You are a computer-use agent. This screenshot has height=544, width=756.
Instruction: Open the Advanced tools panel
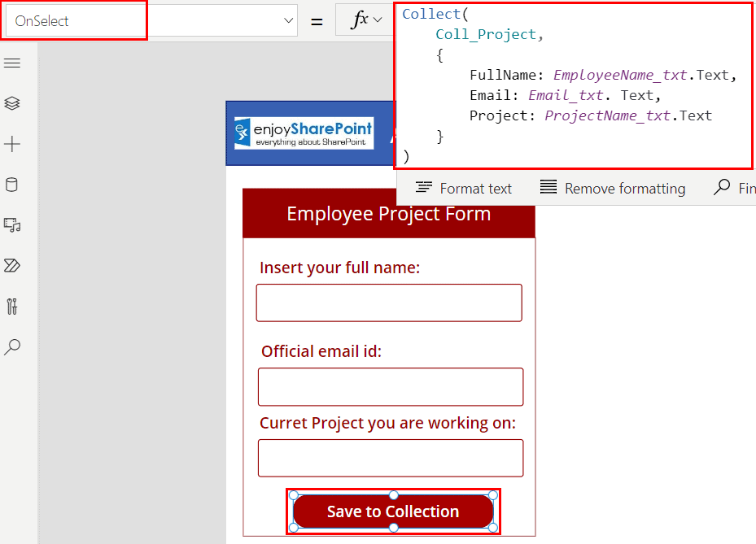click(12, 307)
